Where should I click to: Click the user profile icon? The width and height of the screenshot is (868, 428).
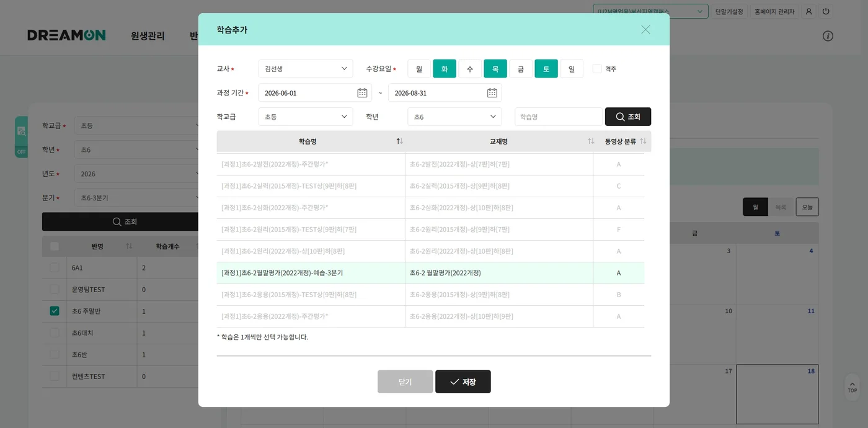(808, 11)
